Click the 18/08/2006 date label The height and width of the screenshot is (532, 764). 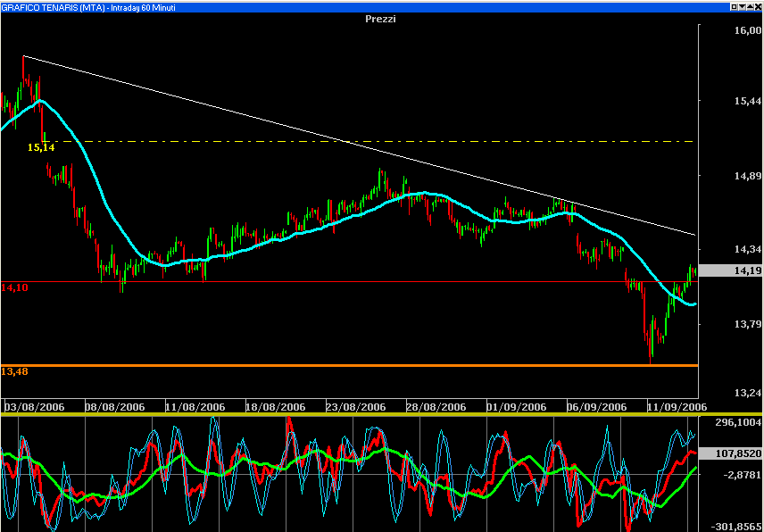(x=276, y=407)
